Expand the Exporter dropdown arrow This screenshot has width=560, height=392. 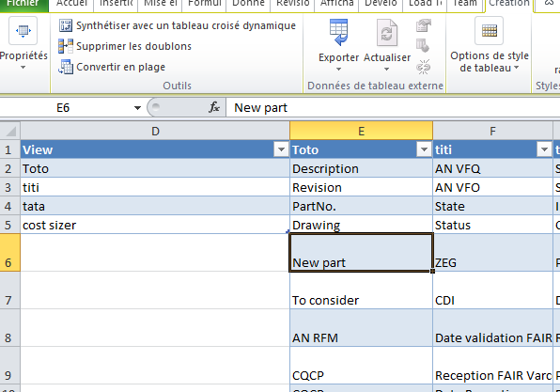tap(338, 69)
